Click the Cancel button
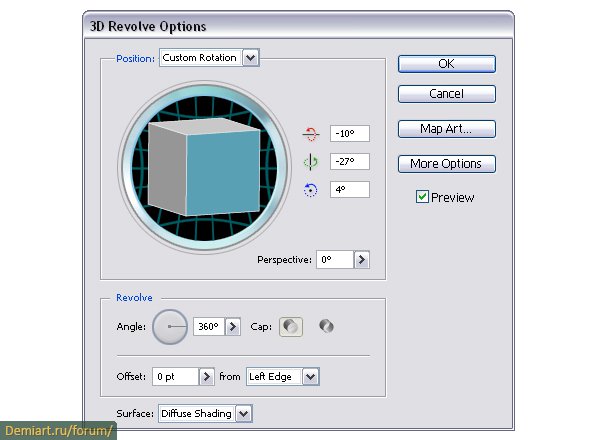This screenshot has height=440, width=600. click(x=447, y=94)
